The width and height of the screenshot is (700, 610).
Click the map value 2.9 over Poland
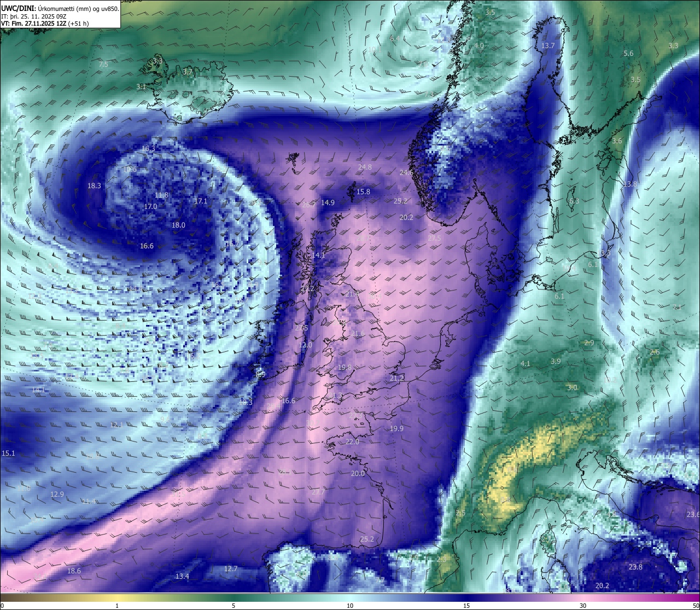(x=589, y=342)
